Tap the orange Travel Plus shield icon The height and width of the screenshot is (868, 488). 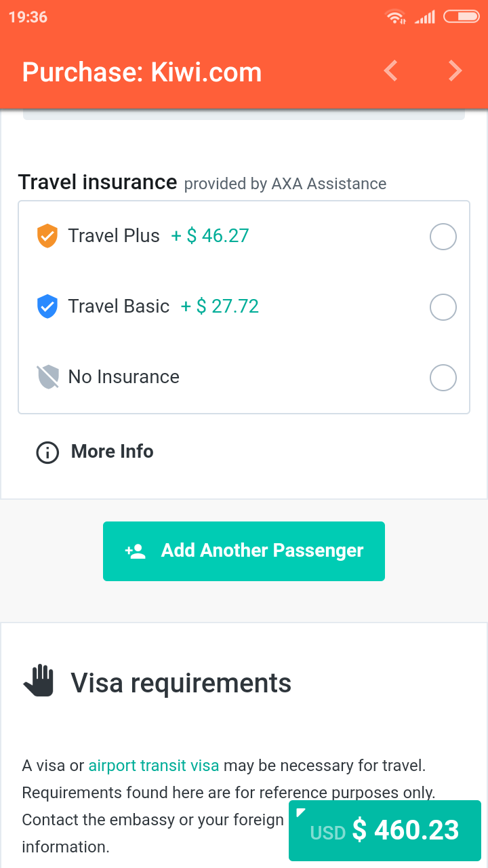tap(47, 236)
